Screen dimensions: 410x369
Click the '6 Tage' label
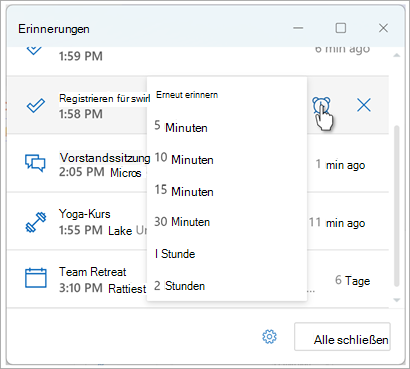click(352, 280)
